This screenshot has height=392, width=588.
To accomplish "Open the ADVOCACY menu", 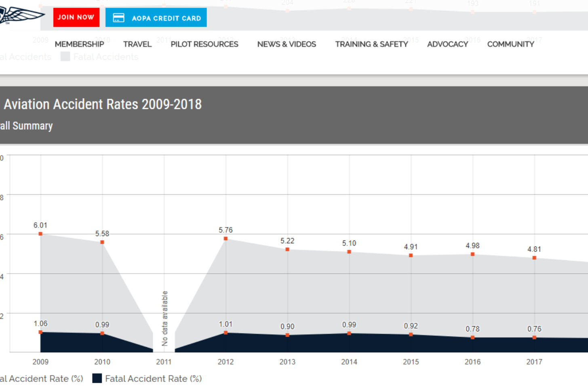I will click(447, 44).
